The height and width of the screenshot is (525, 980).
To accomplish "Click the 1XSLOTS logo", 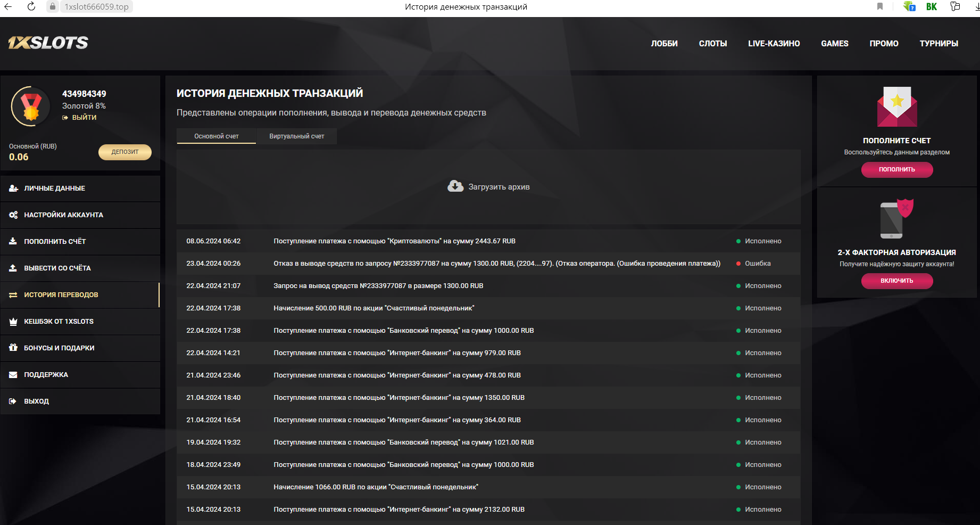I will tap(48, 43).
